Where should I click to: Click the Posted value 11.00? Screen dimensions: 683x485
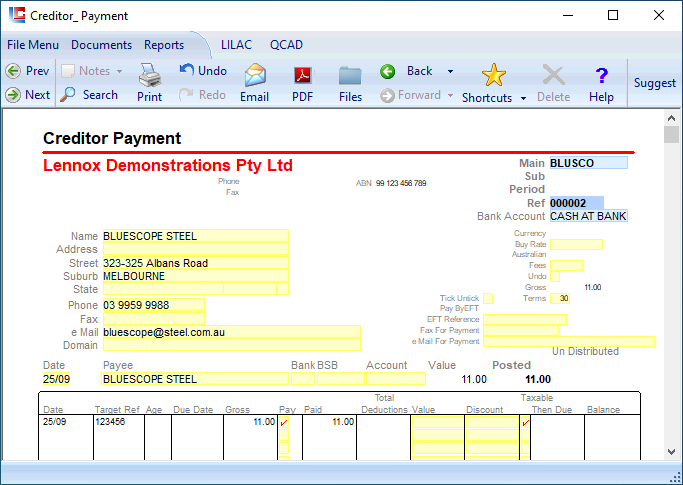[538, 380]
